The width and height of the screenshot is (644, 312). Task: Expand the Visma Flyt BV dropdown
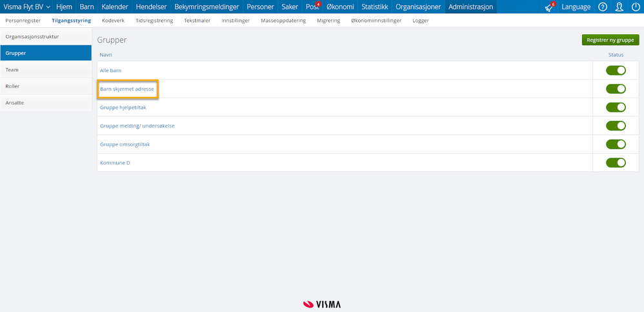pos(26,7)
